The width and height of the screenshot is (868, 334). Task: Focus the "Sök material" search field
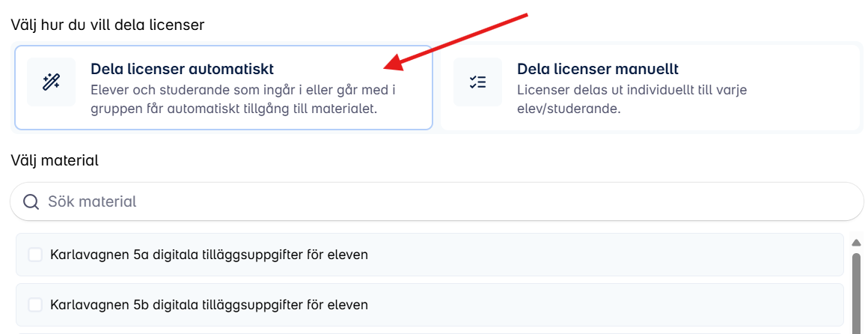pyautogui.click(x=437, y=201)
